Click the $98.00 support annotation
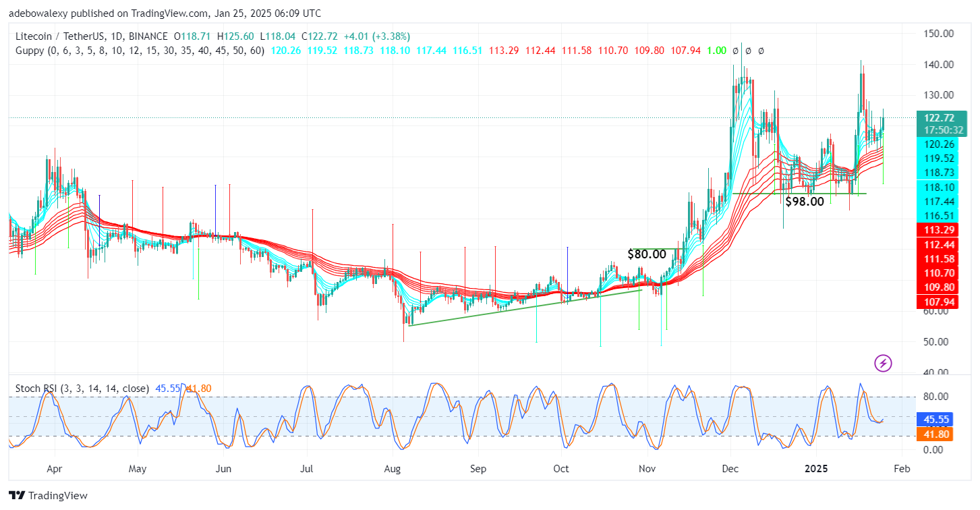Viewport: 980px width, 510px height. point(804,201)
